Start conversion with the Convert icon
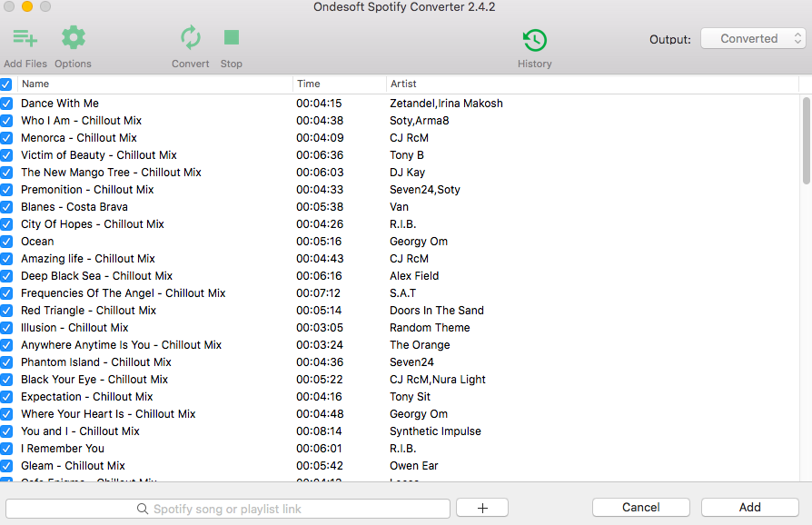The width and height of the screenshot is (812, 525). (191, 38)
